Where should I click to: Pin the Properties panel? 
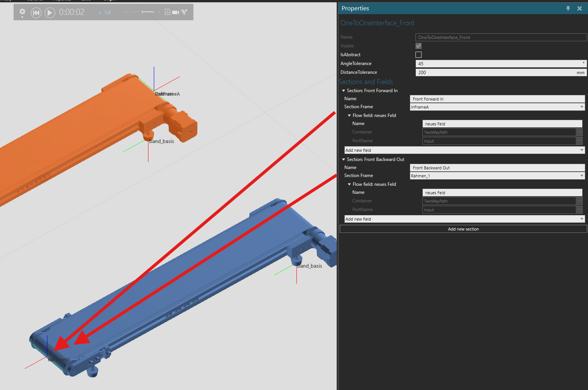[x=568, y=8]
